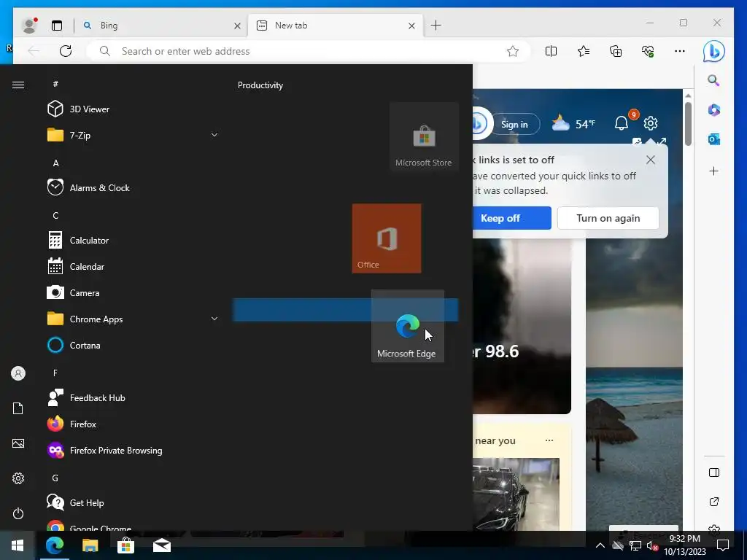Open Edge from the taskbar
The width and height of the screenshot is (747, 560).
coord(54,545)
